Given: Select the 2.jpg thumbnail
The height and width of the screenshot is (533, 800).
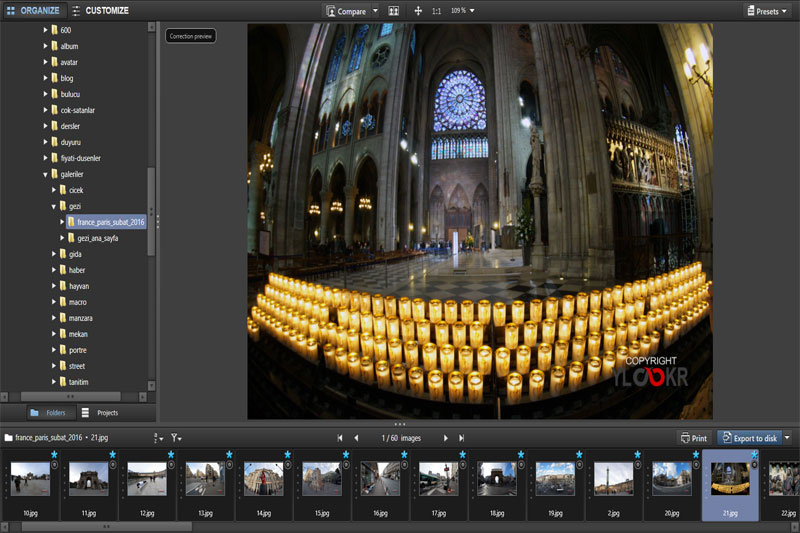Looking at the screenshot, I should (613, 479).
